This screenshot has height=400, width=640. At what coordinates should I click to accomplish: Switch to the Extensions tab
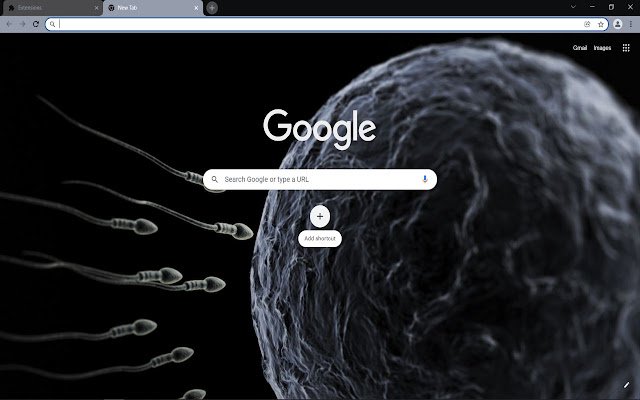tap(52, 8)
